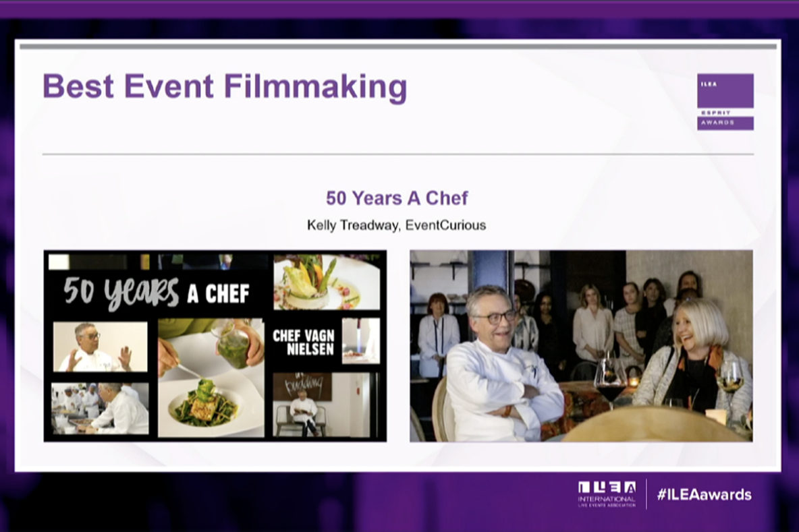Open the plated asparagus dish photo
This screenshot has height=532, width=799.
tap(327, 281)
